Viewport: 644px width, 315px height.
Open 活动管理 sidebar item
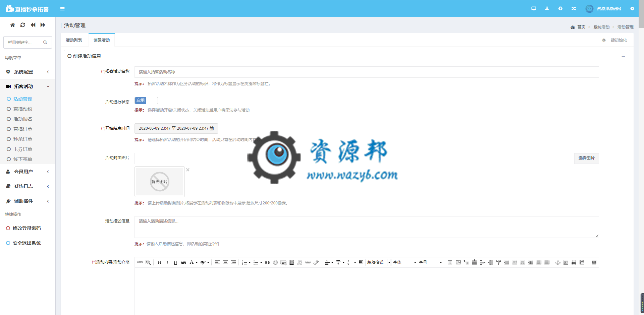[23, 99]
